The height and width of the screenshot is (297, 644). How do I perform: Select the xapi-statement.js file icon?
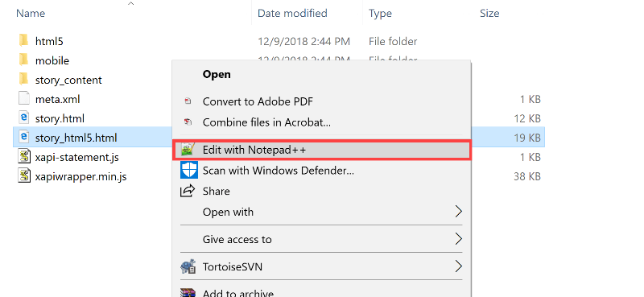[x=24, y=157]
